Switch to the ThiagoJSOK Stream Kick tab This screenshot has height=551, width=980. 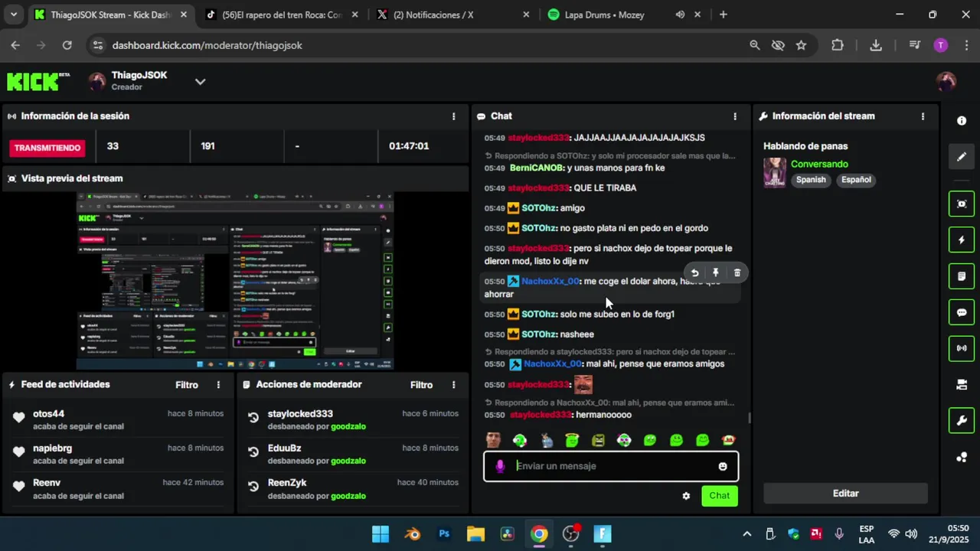[112, 15]
